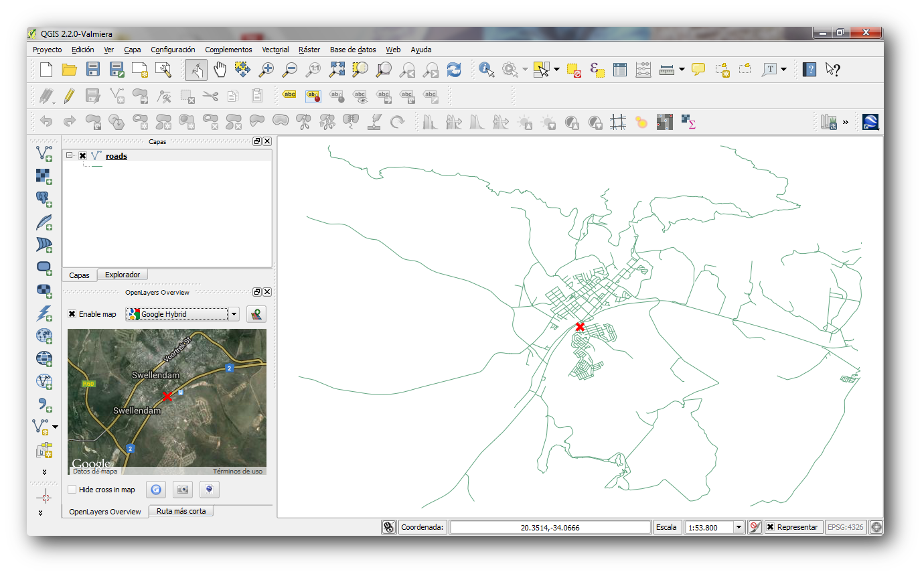Close the Capas panel

pyautogui.click(x=267, y=141)
